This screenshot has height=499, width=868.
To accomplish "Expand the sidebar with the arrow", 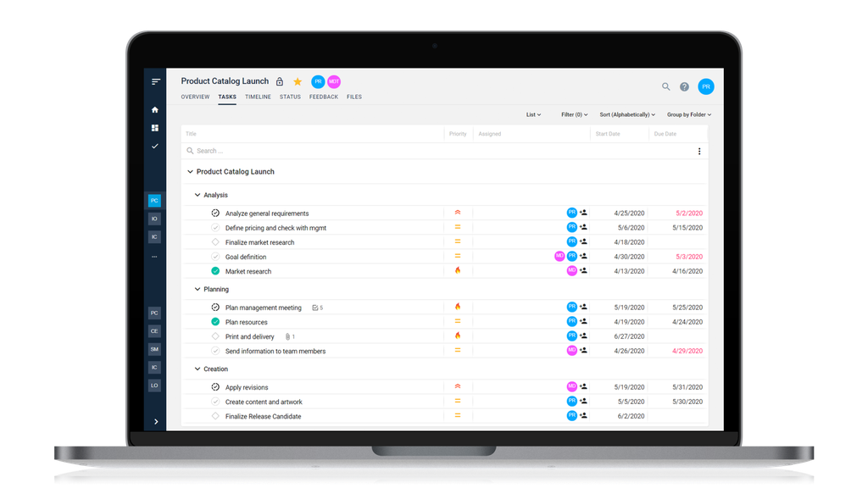I will [x=156, y=422].
